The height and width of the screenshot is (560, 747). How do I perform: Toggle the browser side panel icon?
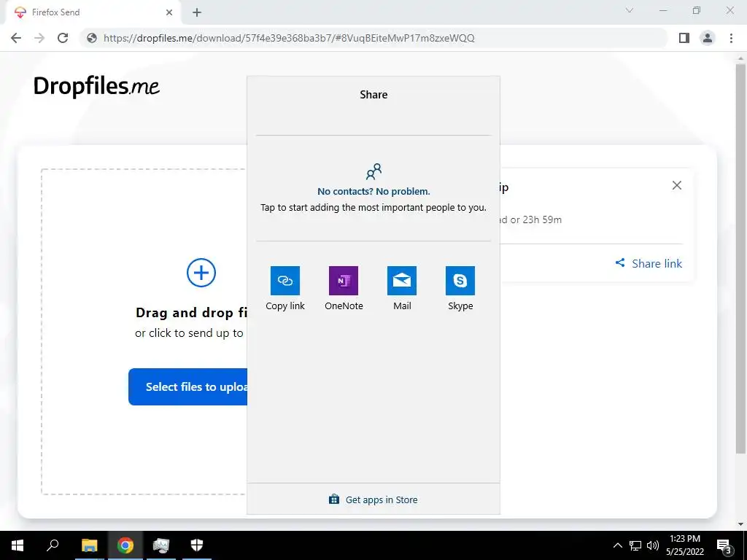(684, 38)
